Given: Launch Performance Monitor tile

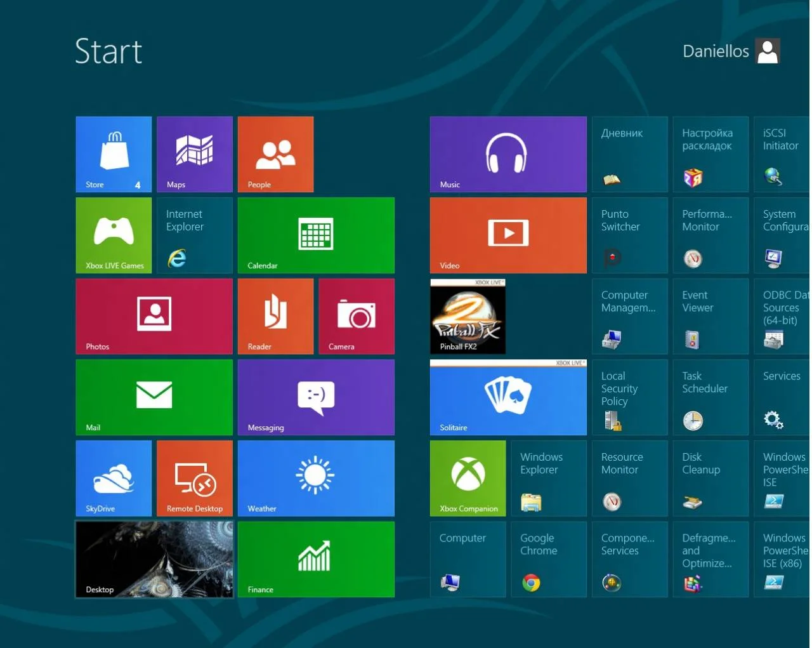Looking at the screenshot, I should 710,235.
